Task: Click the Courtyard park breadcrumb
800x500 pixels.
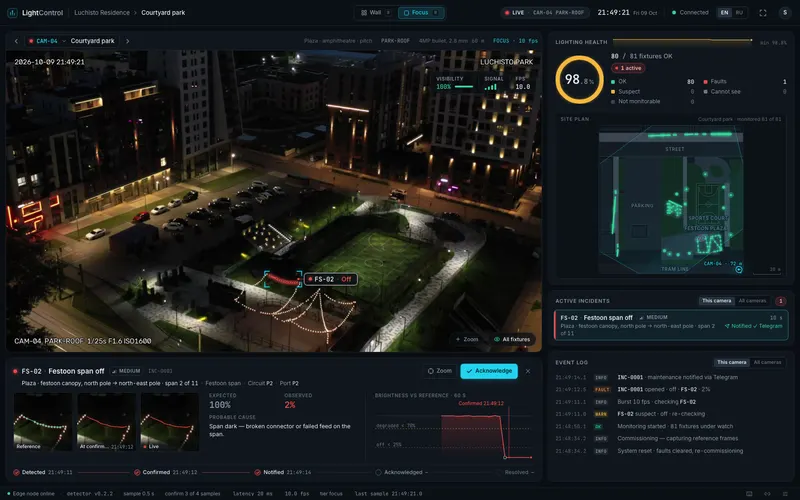Action: [x=163, y=13]
